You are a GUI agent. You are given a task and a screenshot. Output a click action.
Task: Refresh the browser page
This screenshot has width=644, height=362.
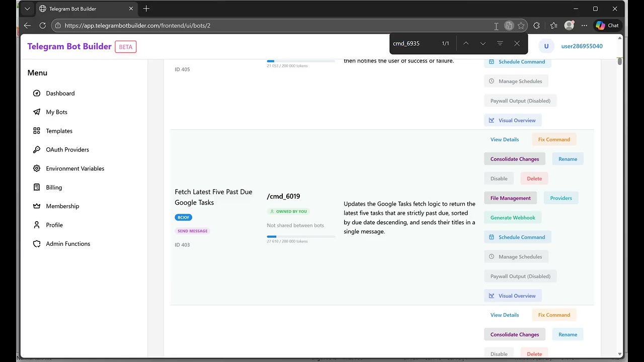[43, 26]
